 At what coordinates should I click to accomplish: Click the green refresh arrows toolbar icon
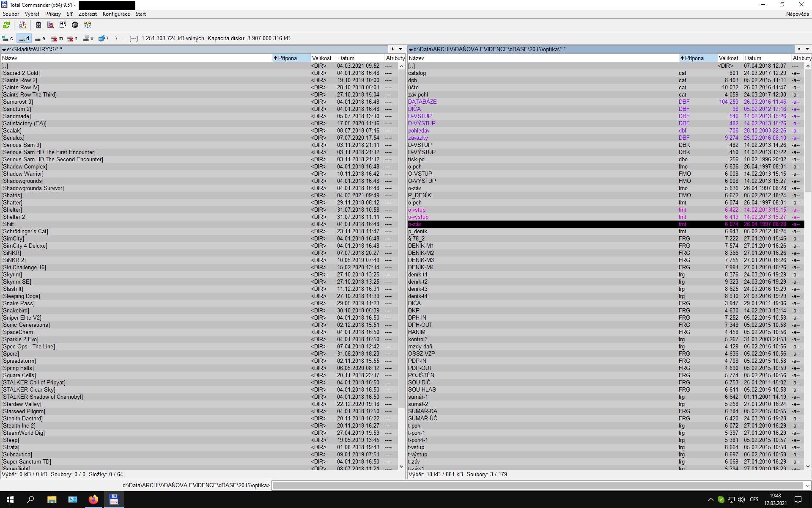tap(6, 25)
